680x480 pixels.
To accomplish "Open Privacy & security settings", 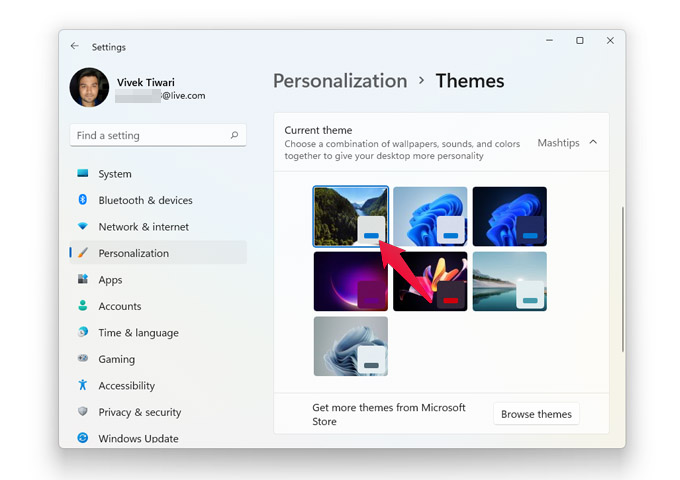I will [158, 412].
